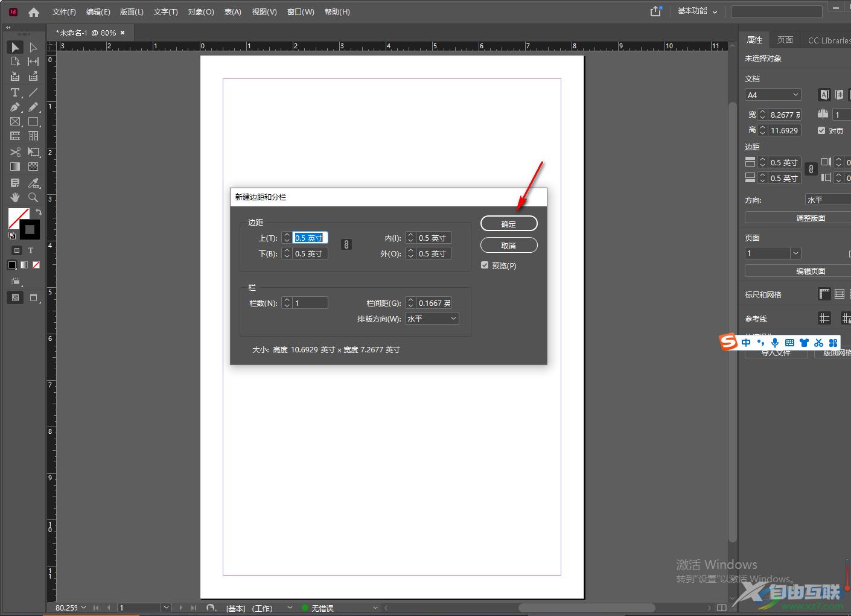Screen dimensions: 851x616
Task: Select the Page tool
Action: [15, 62]
